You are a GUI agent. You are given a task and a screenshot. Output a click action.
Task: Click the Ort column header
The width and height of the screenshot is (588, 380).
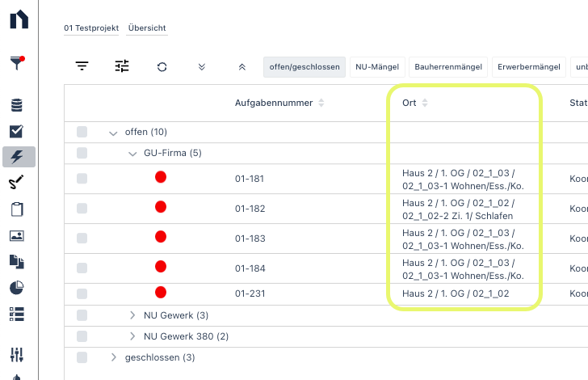409,103
